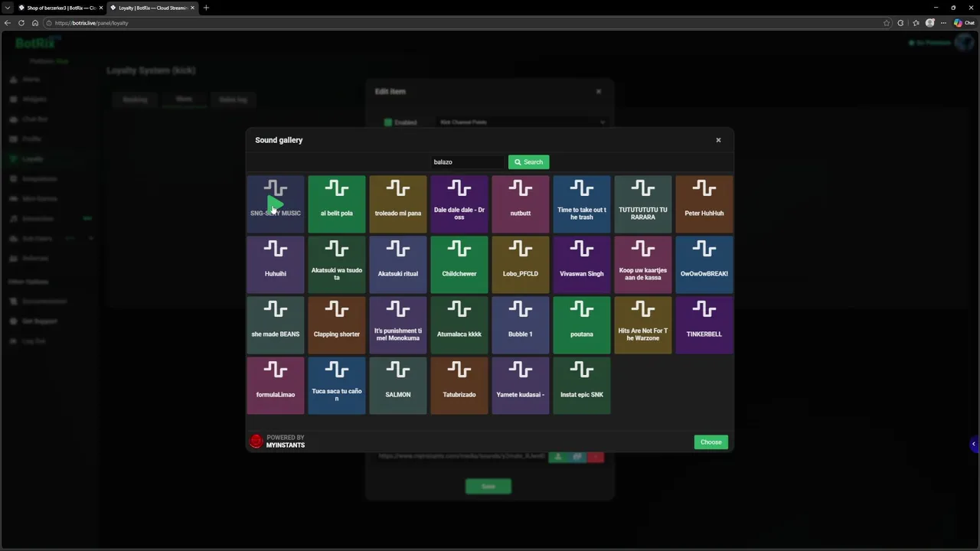Open the browser Chat sidebar button

[964, 23]
